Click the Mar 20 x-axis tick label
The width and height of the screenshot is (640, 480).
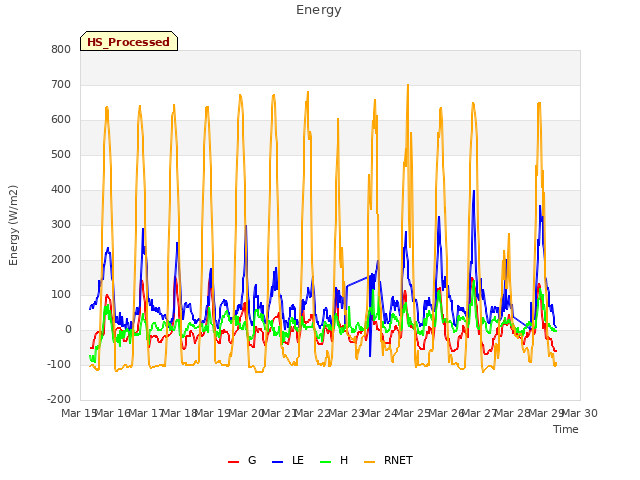pos(246,413)
